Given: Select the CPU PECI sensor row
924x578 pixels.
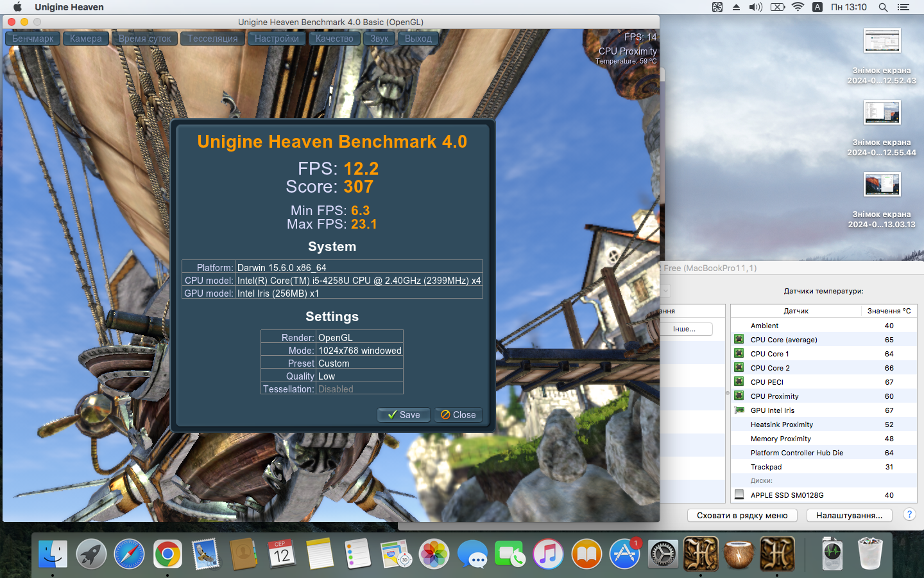Looking at the screenshot, I should 823,382.
